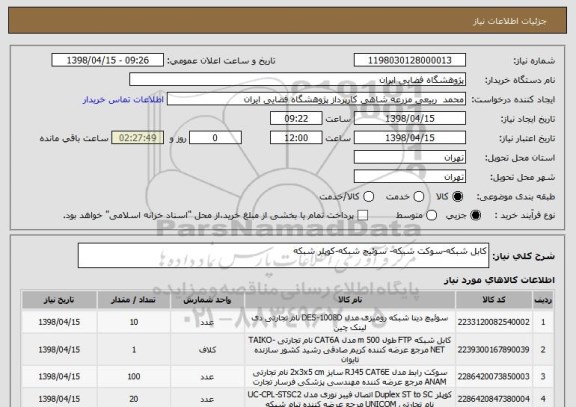Image resolution: width=576 pixels, height=407 pixels.
Task: Click the remaining days field showing 0
Action: point(215,138)
